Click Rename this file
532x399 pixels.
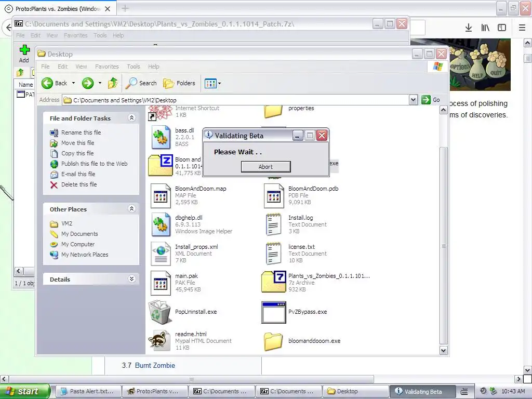81,132
